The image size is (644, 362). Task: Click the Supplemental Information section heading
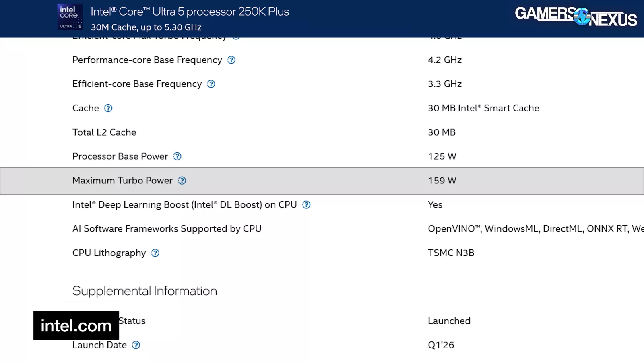coord(144,291)
